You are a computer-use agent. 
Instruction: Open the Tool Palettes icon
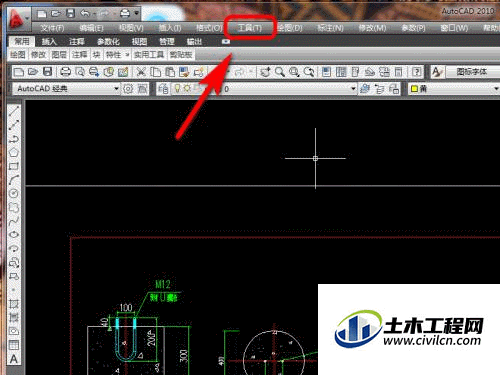coord(355,72)
